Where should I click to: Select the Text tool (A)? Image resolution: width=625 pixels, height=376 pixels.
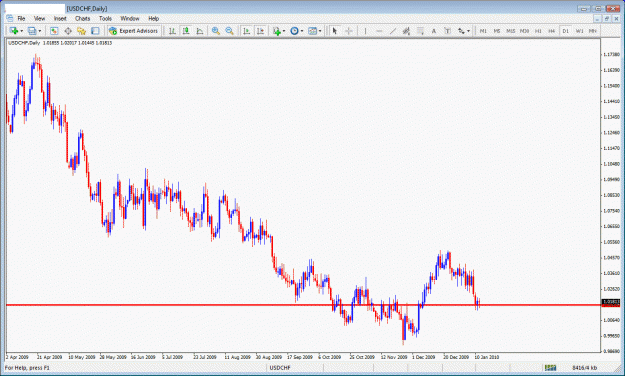coord(434,31)
